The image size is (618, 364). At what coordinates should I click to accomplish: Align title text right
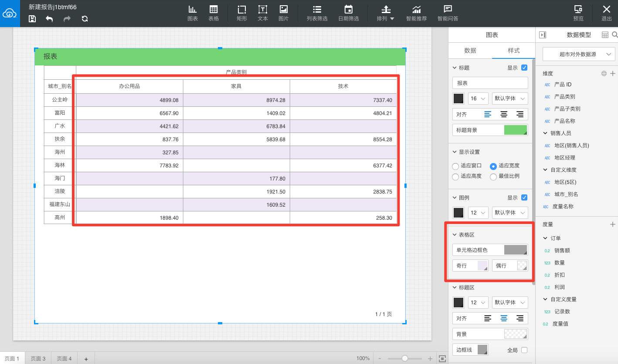pyautogui.click(x=520, y=114)
